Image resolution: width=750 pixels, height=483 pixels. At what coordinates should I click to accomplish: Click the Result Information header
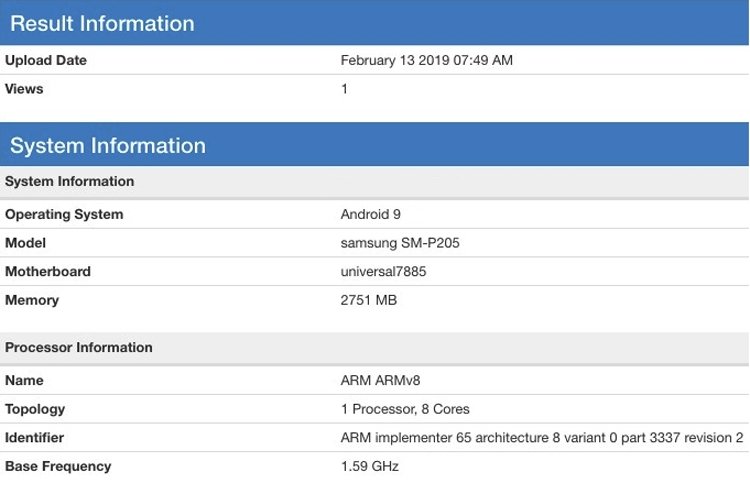tap(102, 23)
